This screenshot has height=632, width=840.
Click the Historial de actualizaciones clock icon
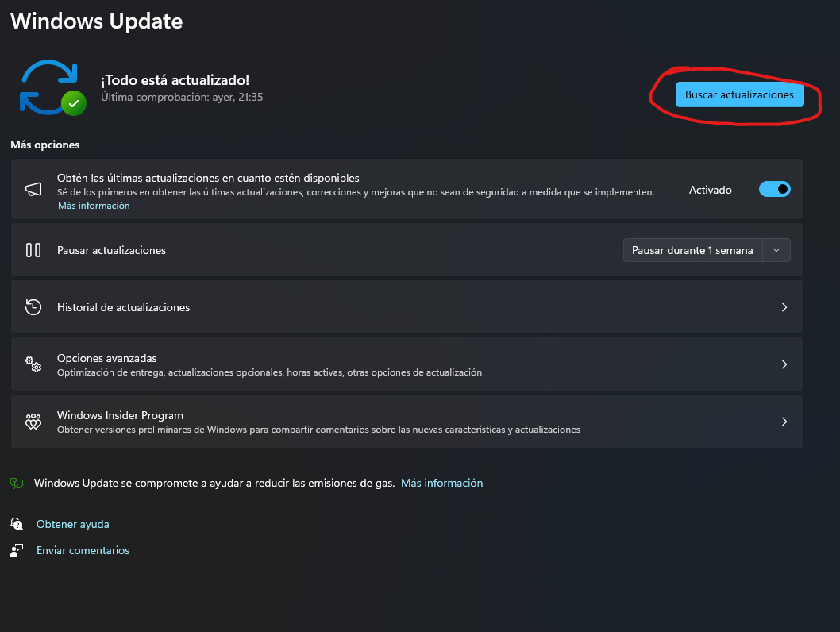(x=33, y=307)
